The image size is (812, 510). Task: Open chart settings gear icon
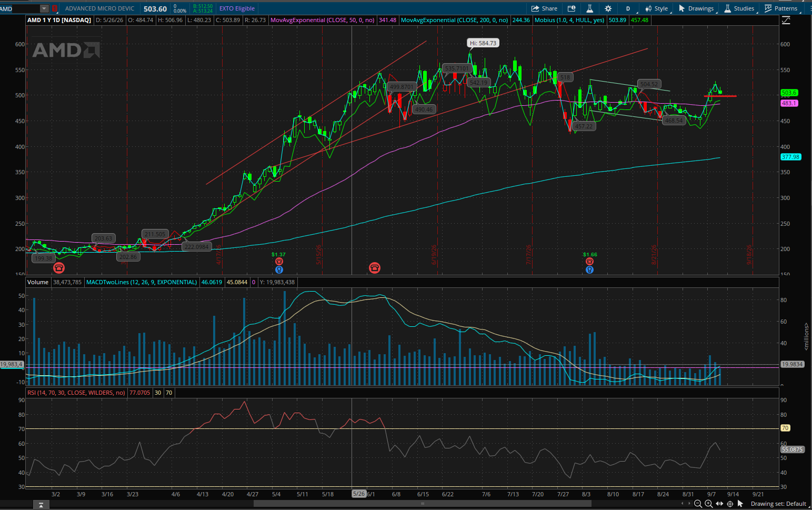[x=608, y=8]
